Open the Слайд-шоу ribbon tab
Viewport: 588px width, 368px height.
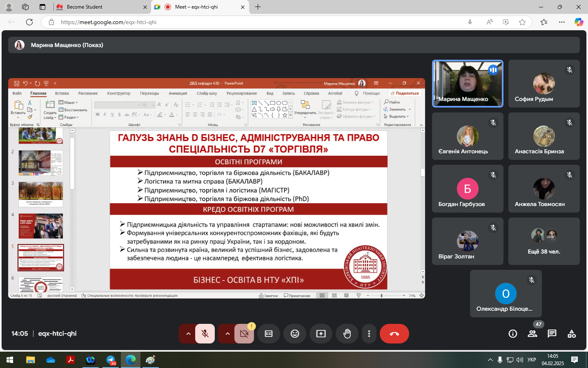pos(207,93)
